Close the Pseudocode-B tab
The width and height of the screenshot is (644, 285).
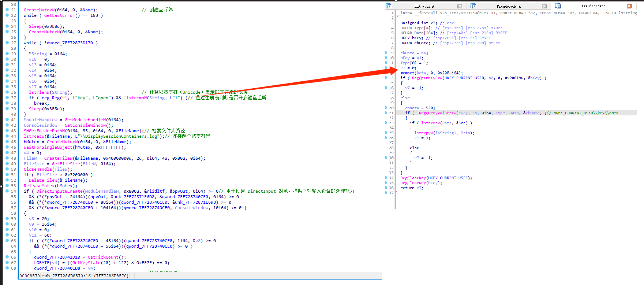(x=629, y=6)
